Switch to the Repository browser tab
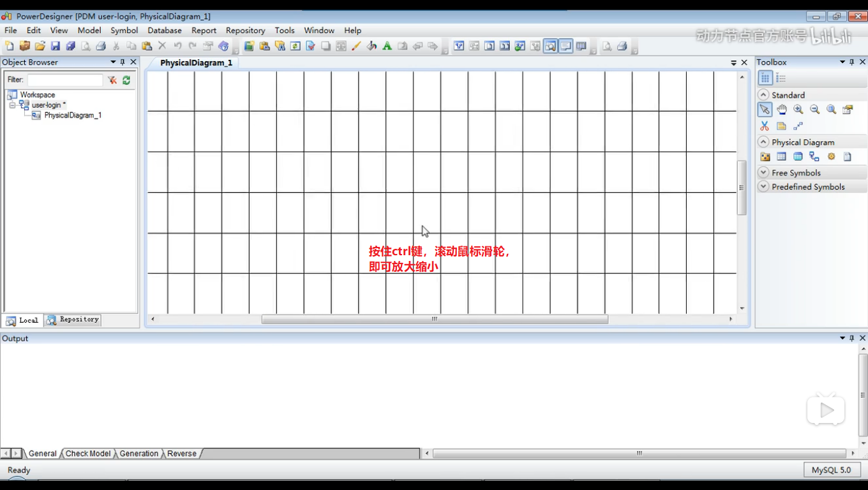Viewport: 868px width, 490px height. coord(73,320)
